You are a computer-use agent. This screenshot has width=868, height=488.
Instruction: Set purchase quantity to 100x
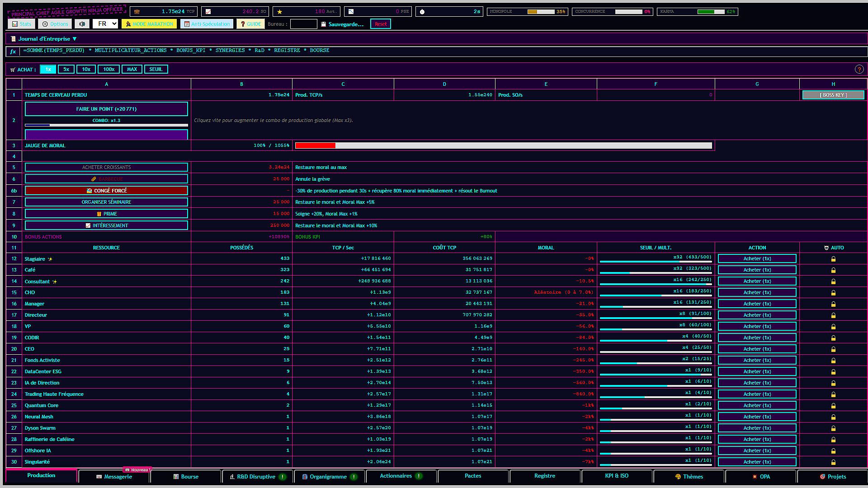(x=108, y=69)
